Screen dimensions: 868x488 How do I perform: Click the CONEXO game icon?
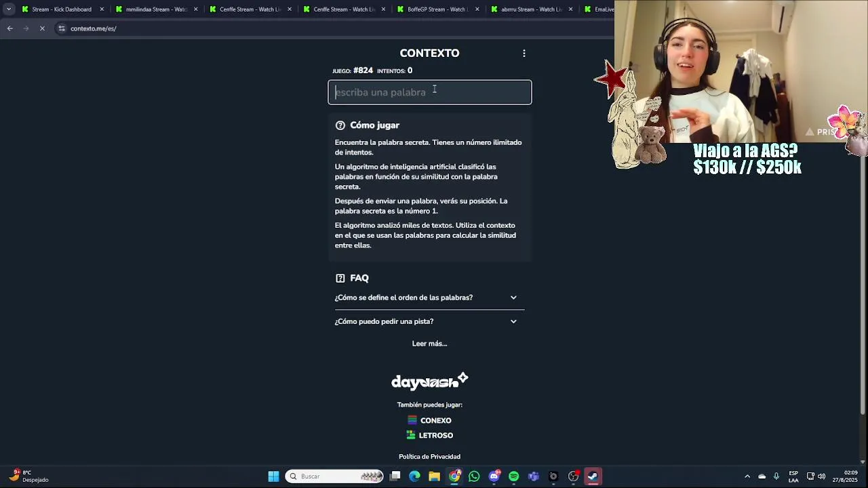(412, 420)
